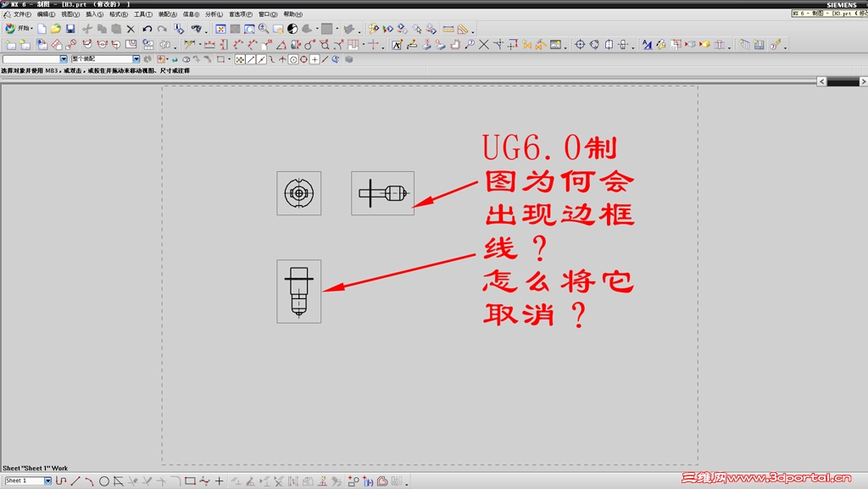Expand the sketch toolbar options arrow

point(407,483)
